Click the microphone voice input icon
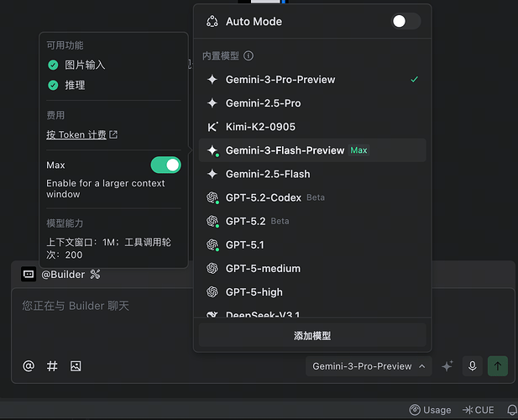The image size is (518, 420). (473, 366)
